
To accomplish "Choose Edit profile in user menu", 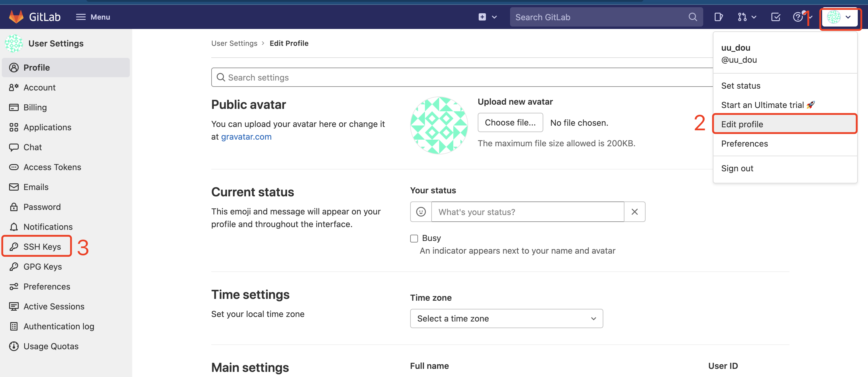I will (785, 124).
